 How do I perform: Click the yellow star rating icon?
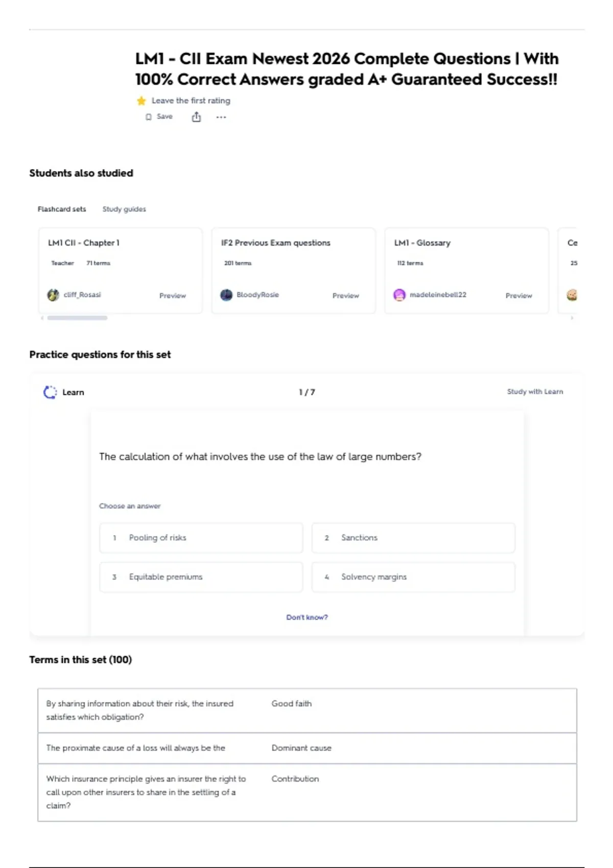tap(142, 101)
